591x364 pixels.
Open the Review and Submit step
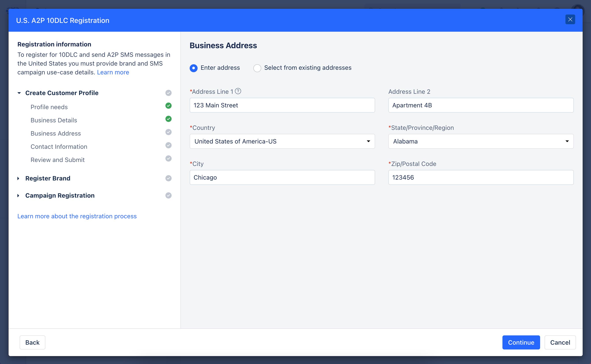click(x=57, y=160)
